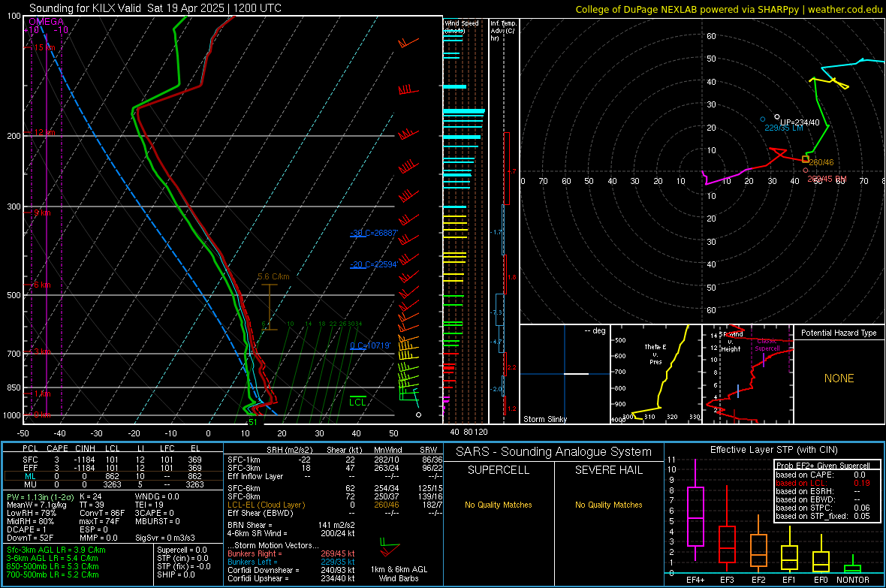The height and width of the screenshot is (588, 886).
Task: Click the Potential Hazard Type header
Action: pos(839,333)
